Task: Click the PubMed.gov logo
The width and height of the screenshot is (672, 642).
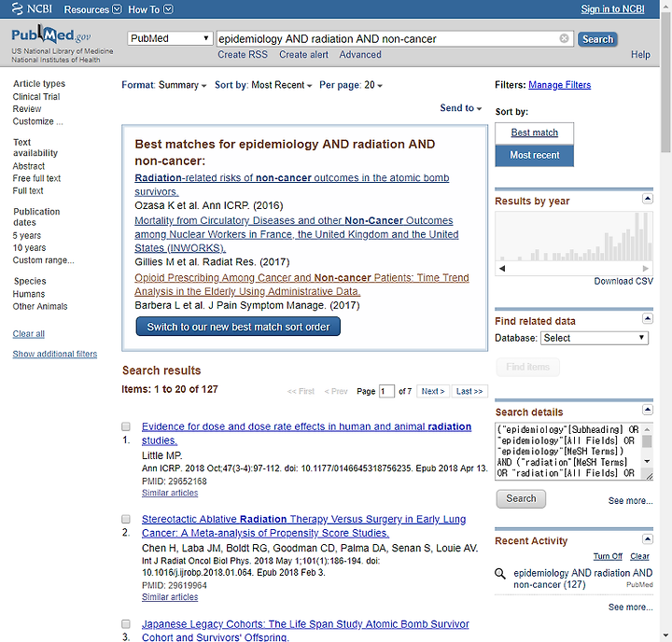Action: (x=51, y=35)
